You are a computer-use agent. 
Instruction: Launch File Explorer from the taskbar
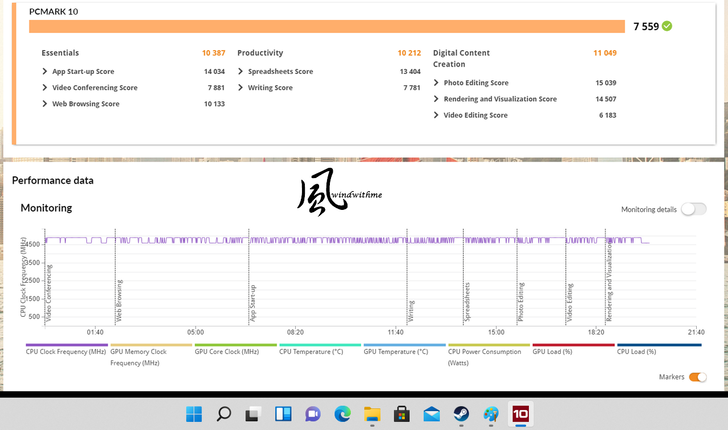(x=372, y=413)
